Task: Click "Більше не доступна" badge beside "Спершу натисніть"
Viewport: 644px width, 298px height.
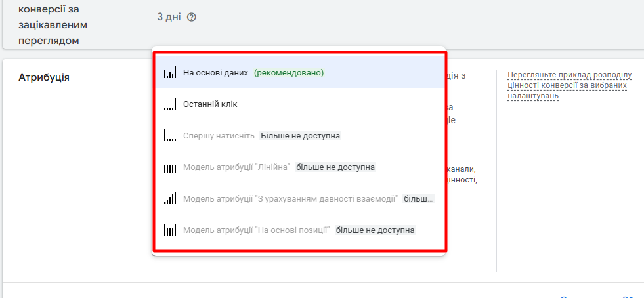Action: [300, 136]
